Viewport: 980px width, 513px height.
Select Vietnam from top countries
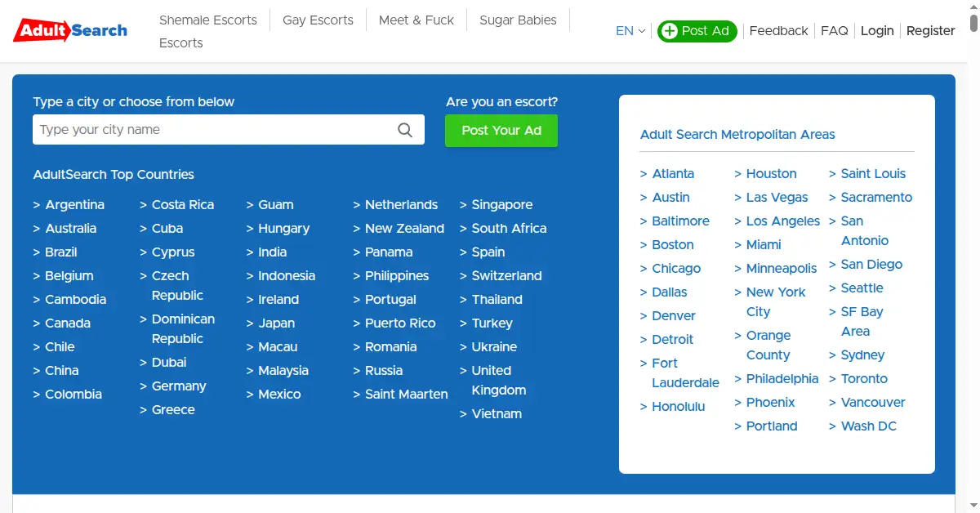point(497,414)
